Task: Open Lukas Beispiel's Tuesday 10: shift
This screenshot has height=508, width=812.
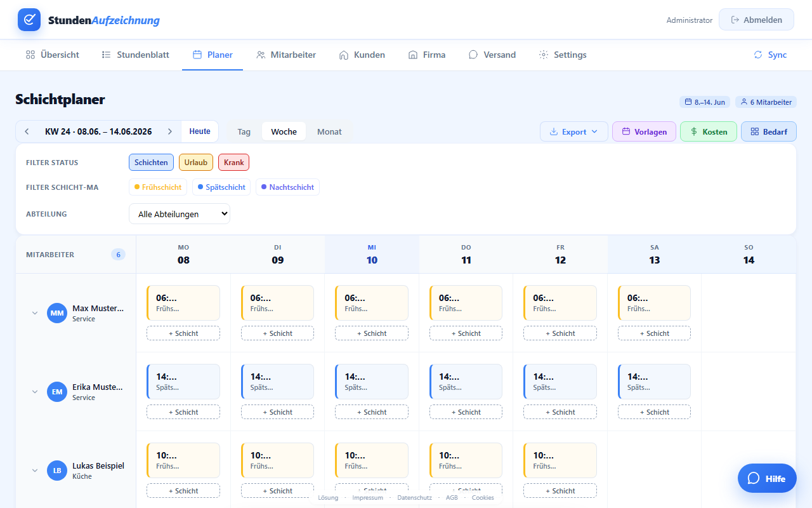Action: (x=277, y=460)
